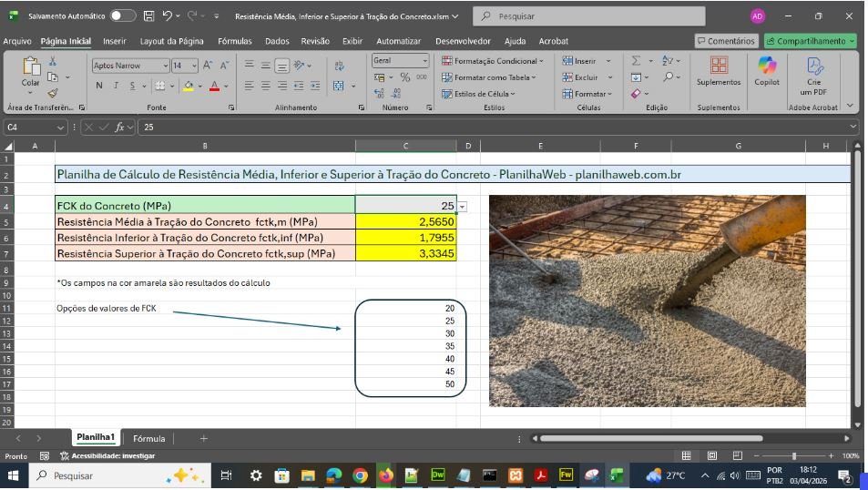Click the Comentários button

click(x=725, y=41)
